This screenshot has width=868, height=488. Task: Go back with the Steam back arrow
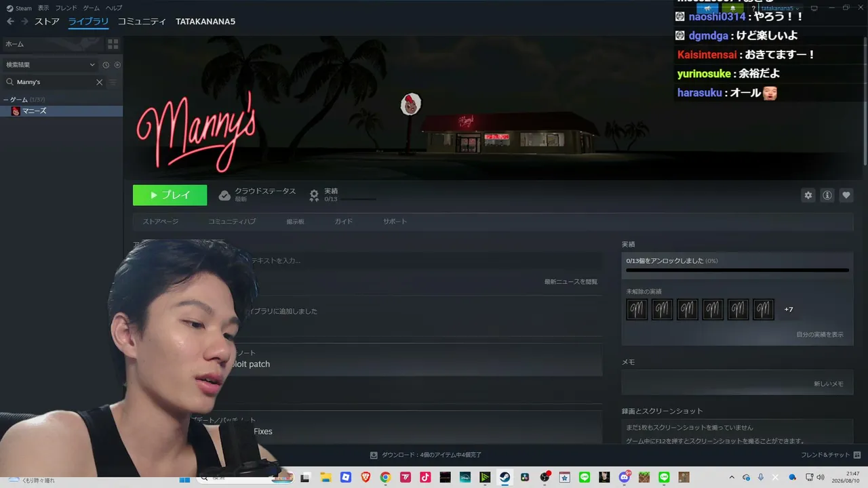[x=10, y=22]
